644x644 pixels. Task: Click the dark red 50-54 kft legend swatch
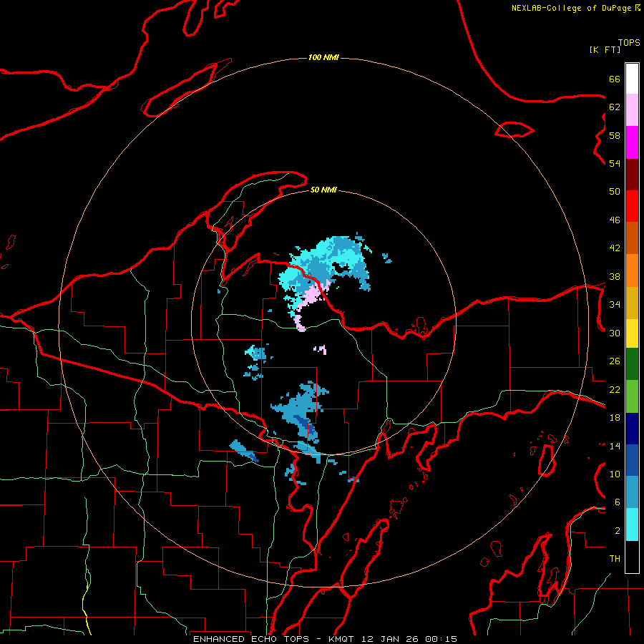tap(632, 175)
